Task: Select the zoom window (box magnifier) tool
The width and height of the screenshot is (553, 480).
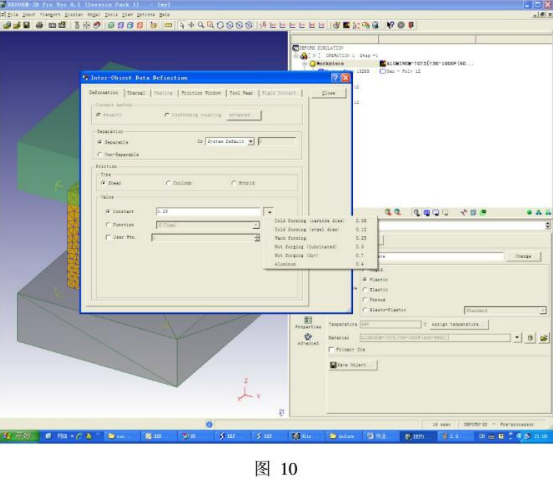Action: coord(210,25)
